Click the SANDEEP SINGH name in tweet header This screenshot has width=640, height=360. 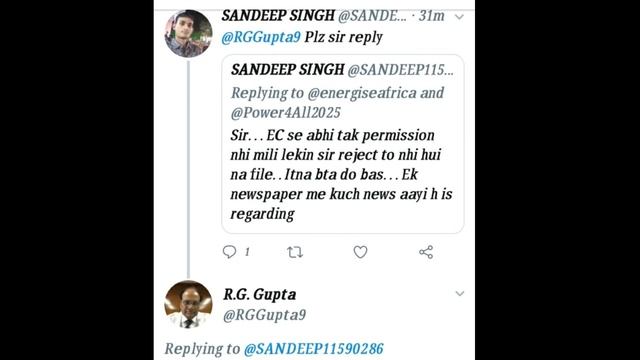coord(278,16)
